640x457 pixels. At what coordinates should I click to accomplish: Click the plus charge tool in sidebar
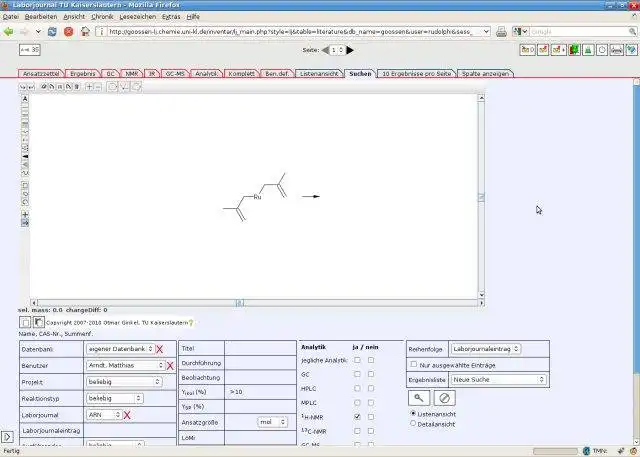(25, 214)
